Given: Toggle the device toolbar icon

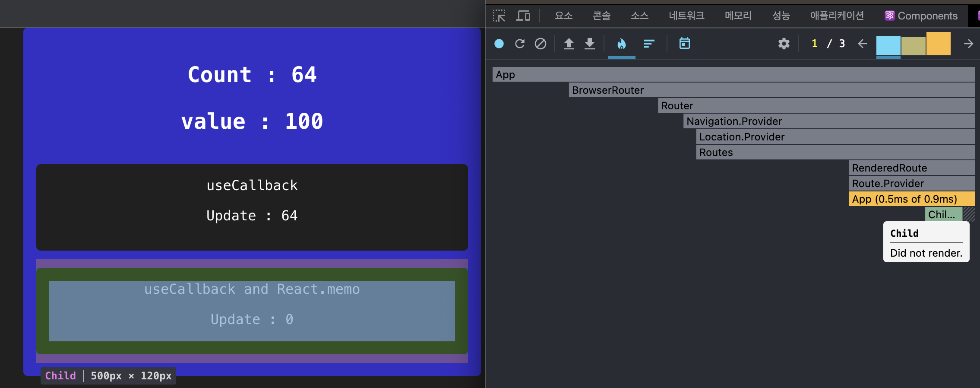Looking at the screenshot, I should (x=523, y=16).
